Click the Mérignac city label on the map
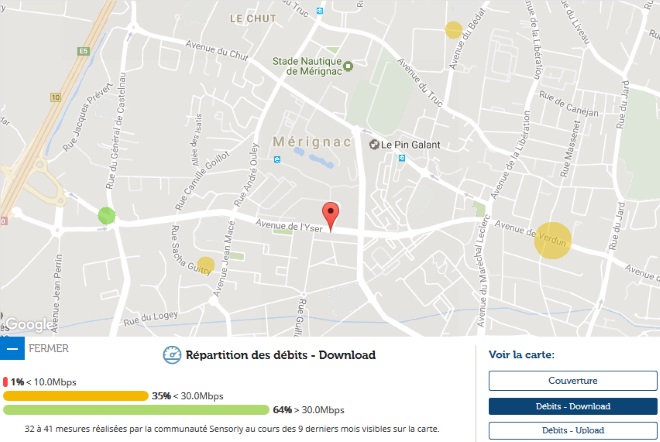 [x=312, y=142]
